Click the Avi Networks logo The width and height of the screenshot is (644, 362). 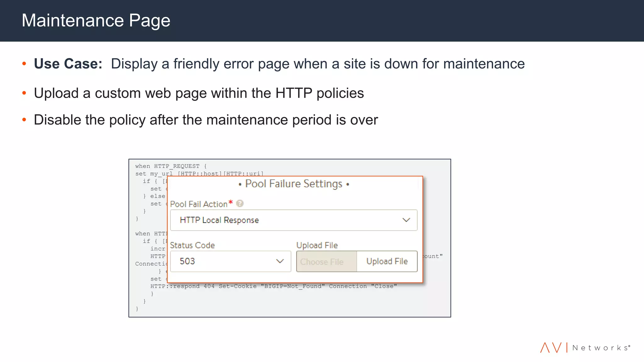585,348
